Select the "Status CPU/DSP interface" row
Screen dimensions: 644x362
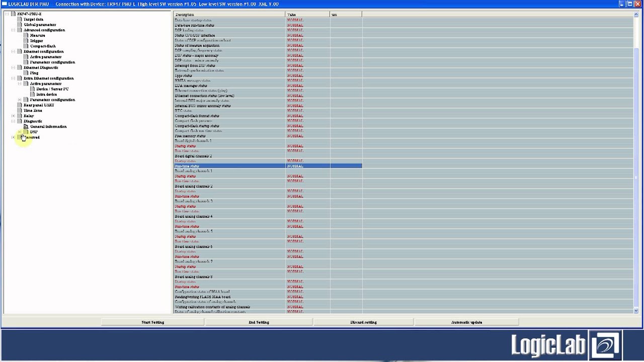click(x=268, y=35)
